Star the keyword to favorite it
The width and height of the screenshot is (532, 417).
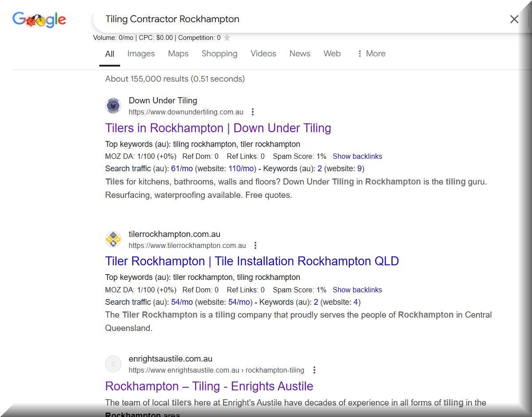tap(227, 38)
